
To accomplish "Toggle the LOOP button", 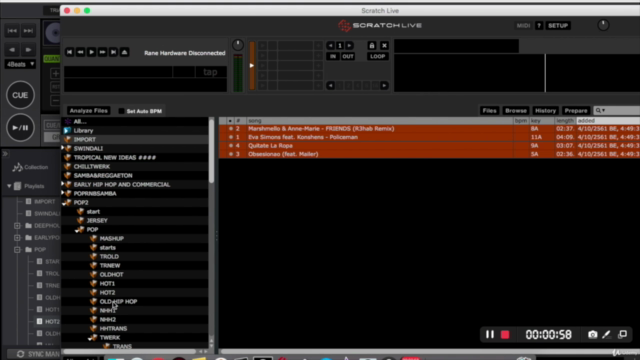I will click(x=378, y=56).
